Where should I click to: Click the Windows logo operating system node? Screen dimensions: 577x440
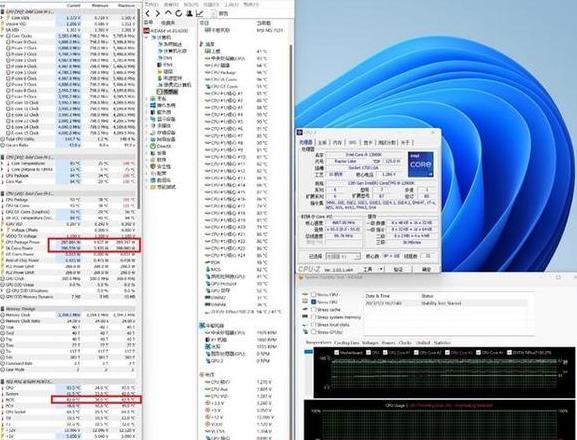coord(153,105)
